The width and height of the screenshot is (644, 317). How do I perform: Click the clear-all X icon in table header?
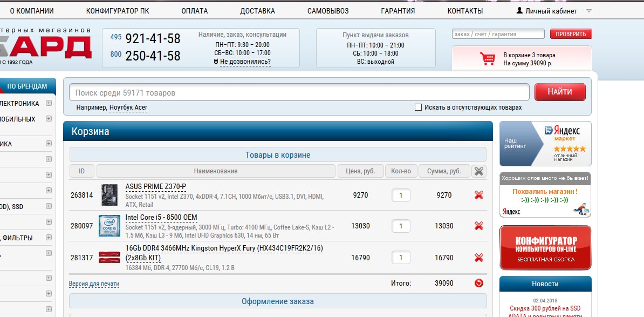coord(478,171)
